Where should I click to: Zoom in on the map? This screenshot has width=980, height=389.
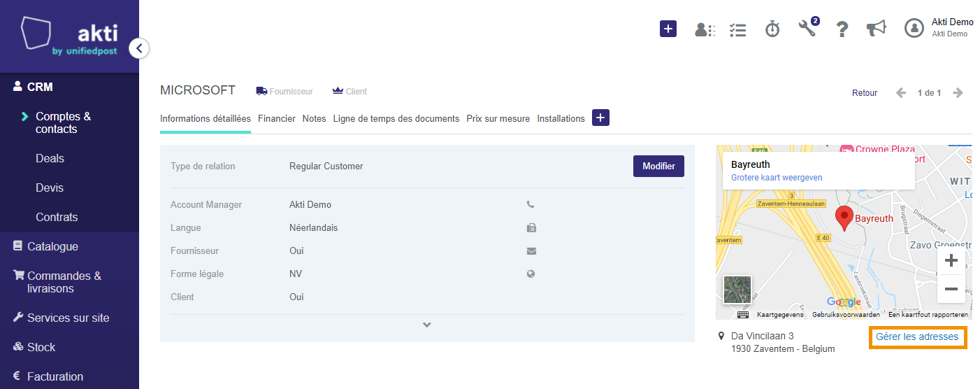pos(951,261)
